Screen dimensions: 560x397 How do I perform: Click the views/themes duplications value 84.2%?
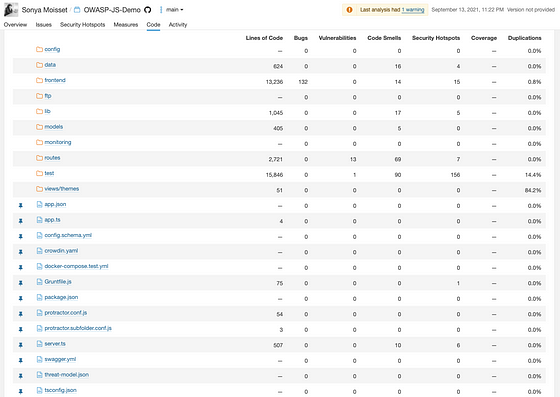(533, 190)
